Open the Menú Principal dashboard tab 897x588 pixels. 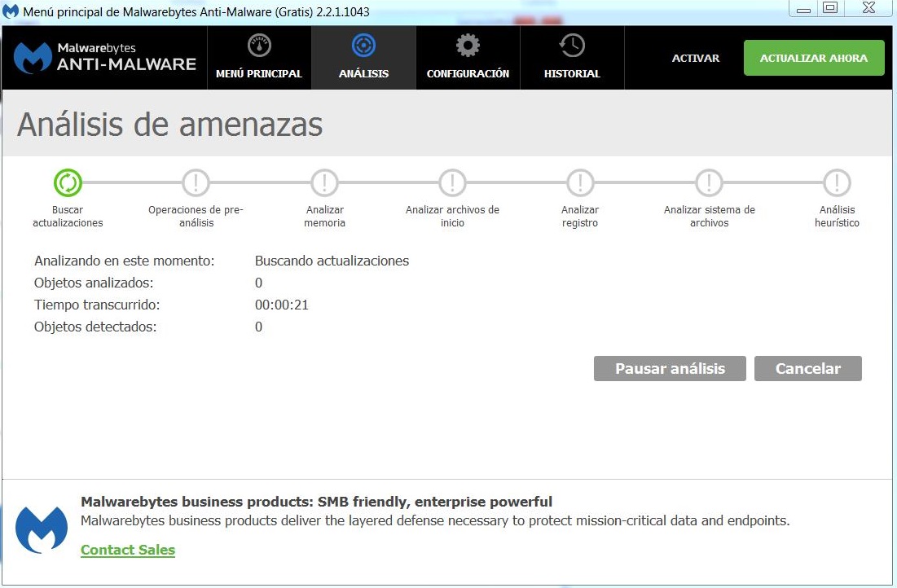pos(259,57)
